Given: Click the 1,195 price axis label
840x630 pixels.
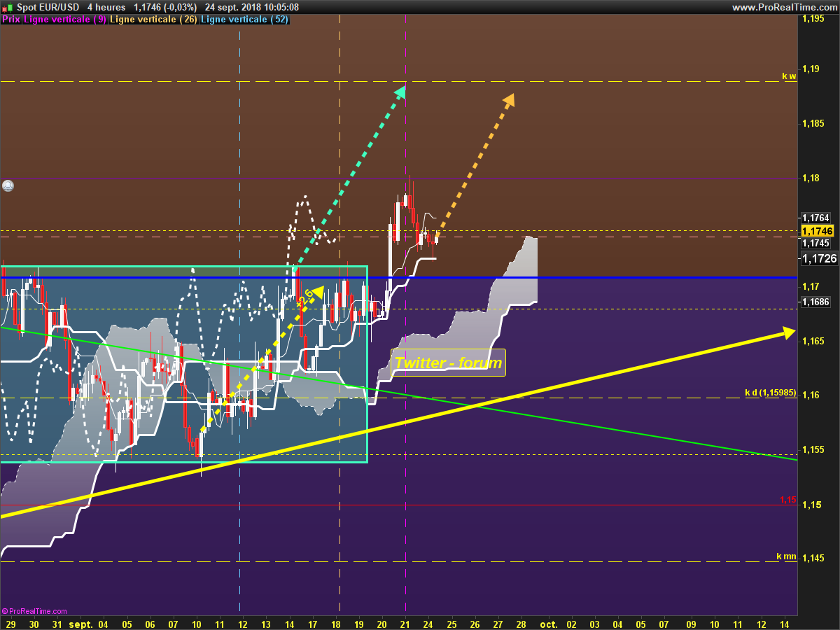Looking at the screenshot, I should coord(813,19).
